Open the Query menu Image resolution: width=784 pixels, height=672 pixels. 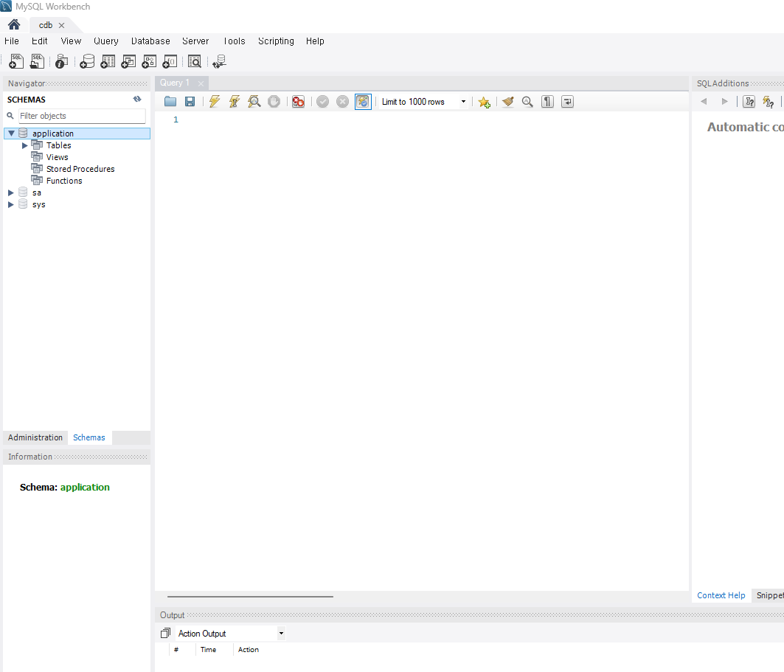click(106, 41)
